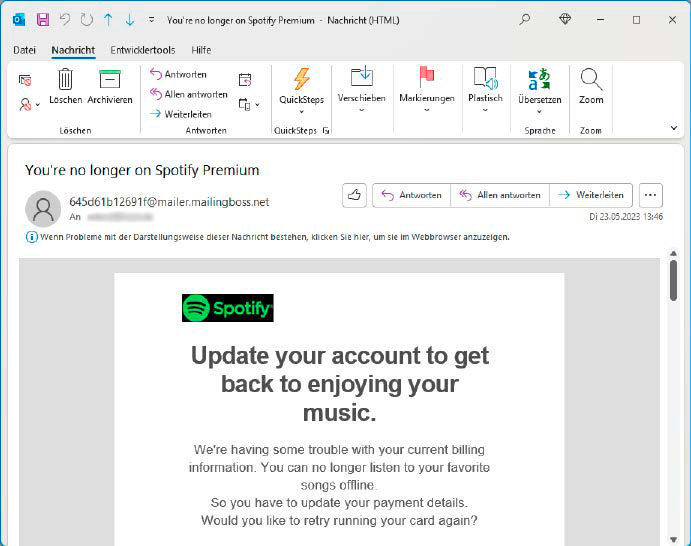Click the vertical scrollbar thumb
Image resolution: width=691 pixels, height=546 pixels.
point(673,280)
